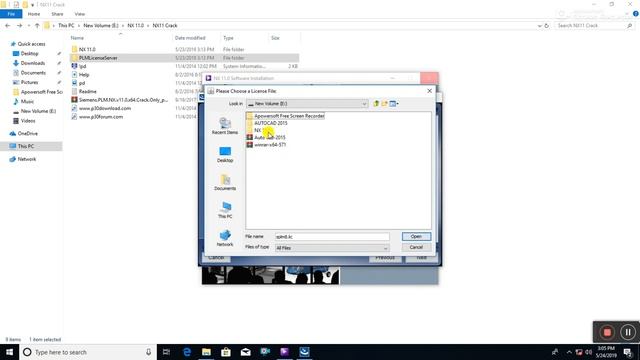The height and width of the screenshot is (360, 640).
Task: Expand the address bar history dropdown
Action: [540, 26]
